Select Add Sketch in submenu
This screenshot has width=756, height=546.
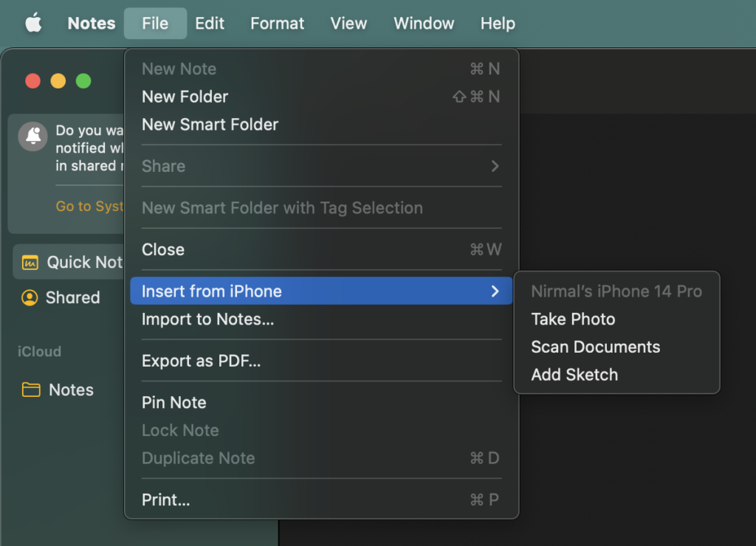(616, 375)
